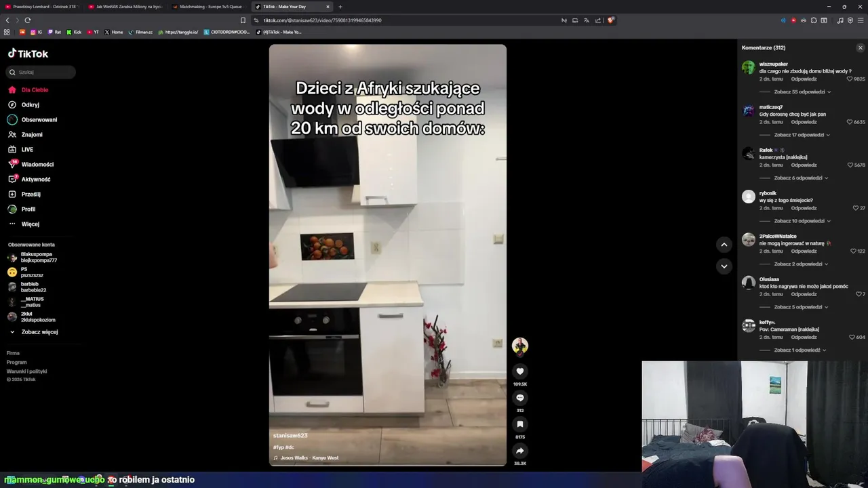Open comments via speech bubble icon

point(520,398)
